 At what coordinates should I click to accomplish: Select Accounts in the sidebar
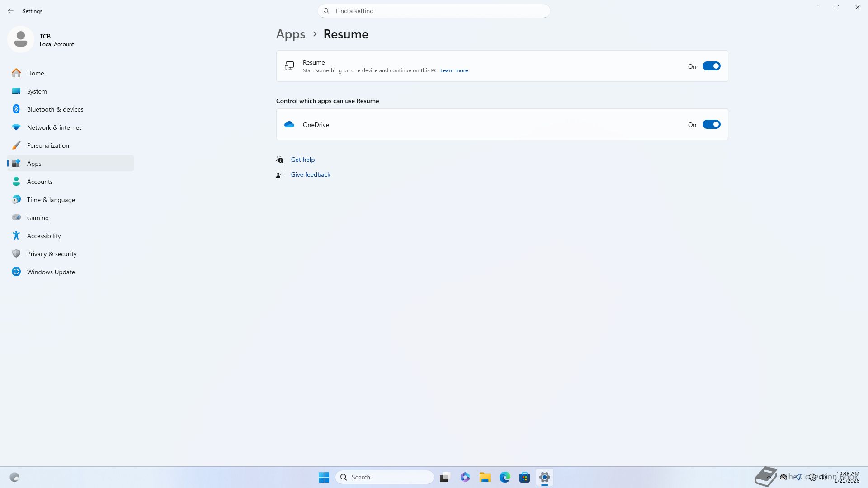click(40, 182)
